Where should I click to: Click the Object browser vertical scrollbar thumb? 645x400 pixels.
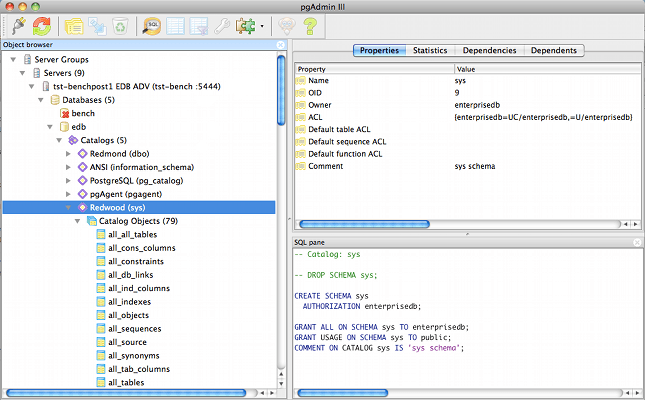click(x=281, y=90)
